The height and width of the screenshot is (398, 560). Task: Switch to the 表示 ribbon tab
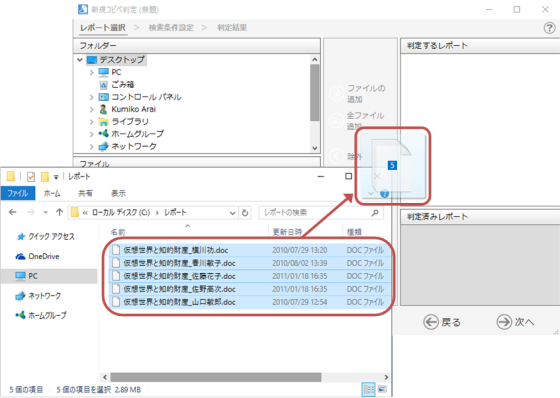(x=118, y=193)
